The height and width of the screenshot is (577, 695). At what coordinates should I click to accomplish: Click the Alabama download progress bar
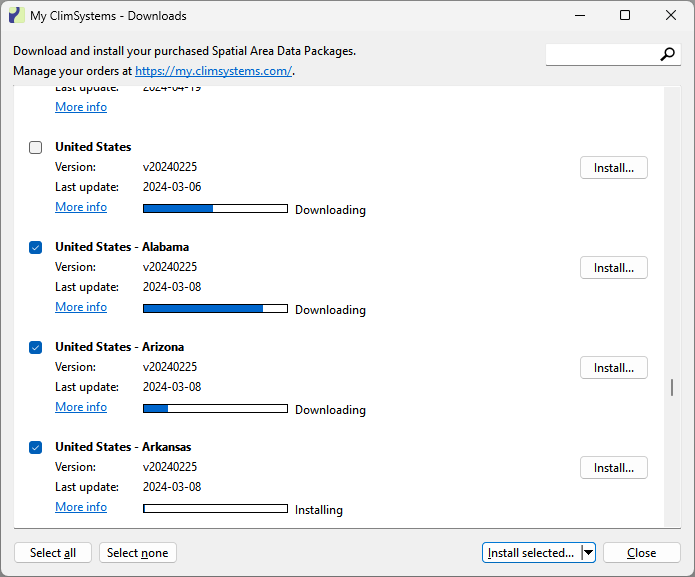click(215, 308)
